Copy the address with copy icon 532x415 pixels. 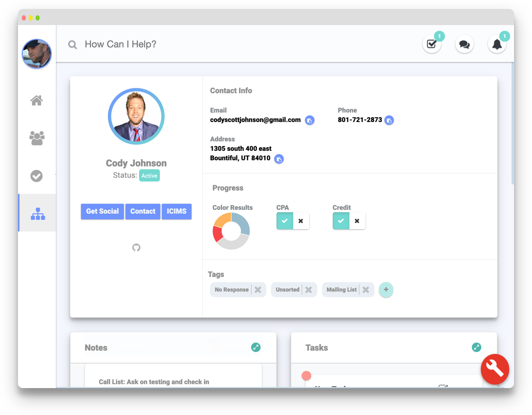point(279,159)
